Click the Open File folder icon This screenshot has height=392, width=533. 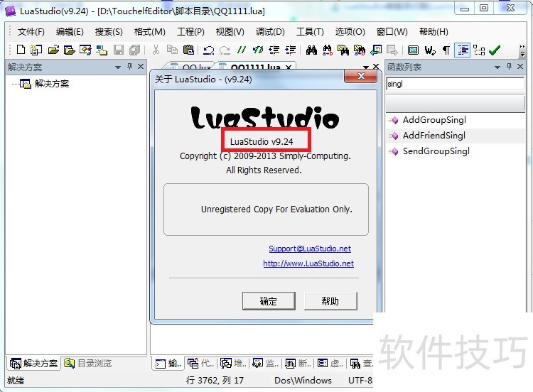(x=53, y=50)
